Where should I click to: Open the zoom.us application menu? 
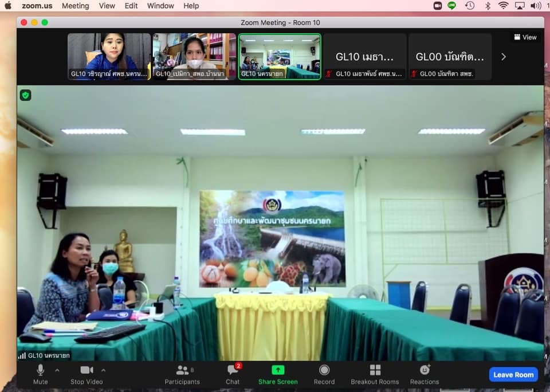click(38, 6)
